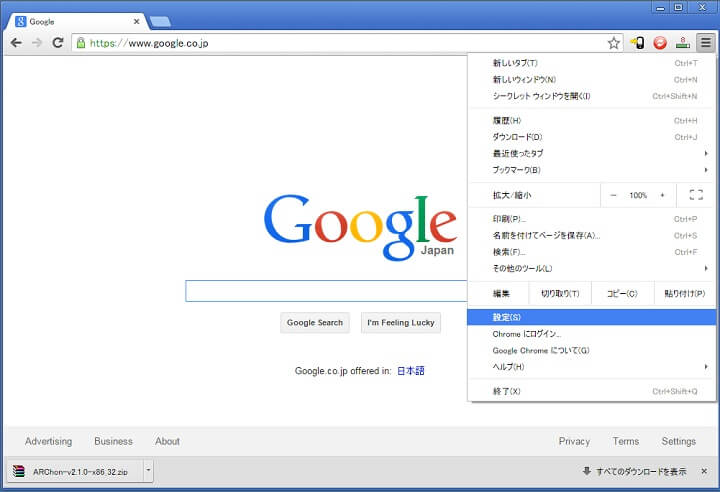This screenshot has height=492, width=720.
Task: Open 設定(S) highlighted menu item
Action: pyautogui.click(x=592, y=317)
